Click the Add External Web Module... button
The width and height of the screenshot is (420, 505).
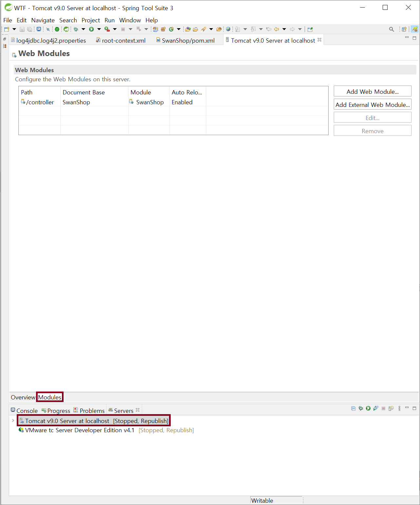372,105
